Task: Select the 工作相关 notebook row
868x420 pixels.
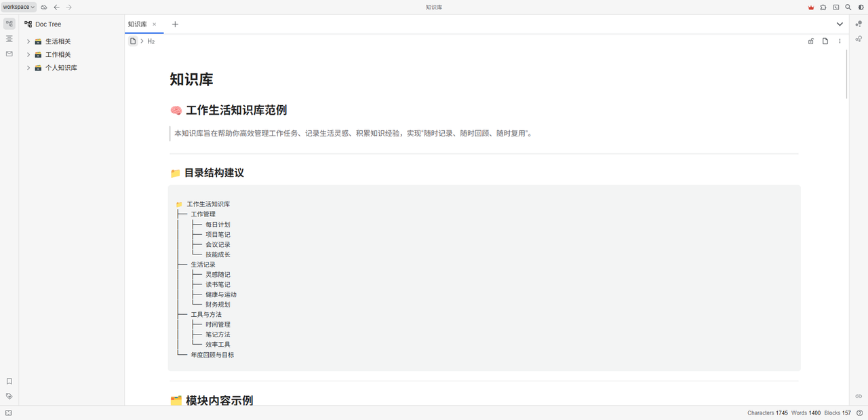Action: click(x=72, y=55)
